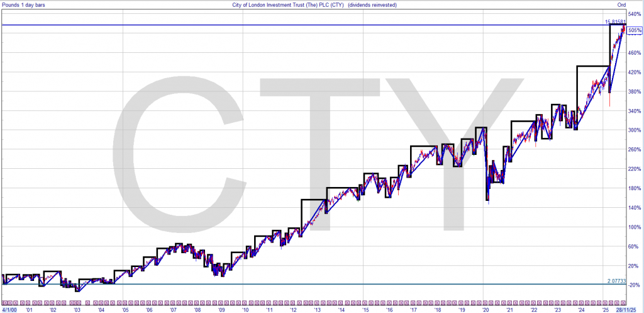Click the 'Ord' share type label
644x313 pixels.
[x=621, y=5]
